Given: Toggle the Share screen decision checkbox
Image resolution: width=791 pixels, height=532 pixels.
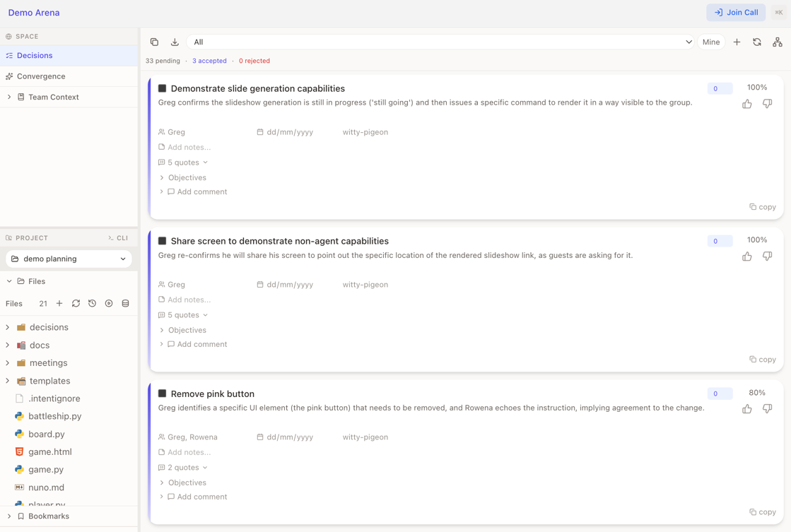Looking at the screenshot, I should (163, 241).
